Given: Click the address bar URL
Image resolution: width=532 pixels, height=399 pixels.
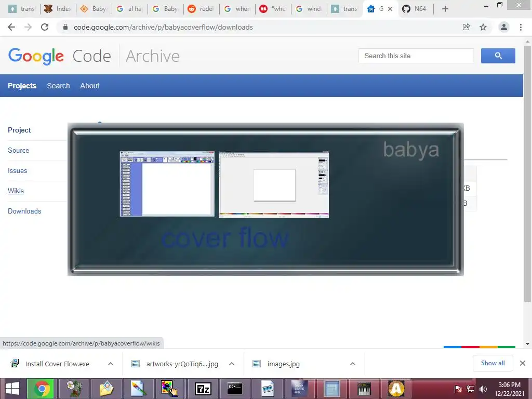Looking at the screenshot, I should tap(163, 27).
